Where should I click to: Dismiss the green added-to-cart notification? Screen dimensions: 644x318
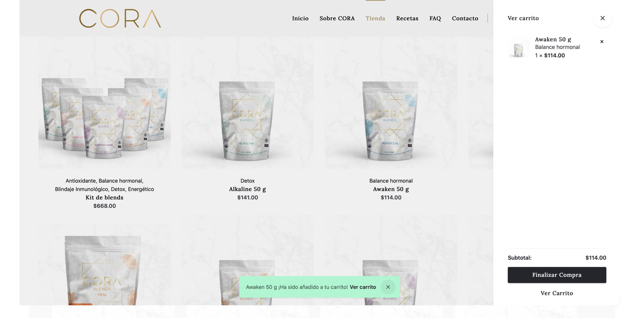[388, 287]
